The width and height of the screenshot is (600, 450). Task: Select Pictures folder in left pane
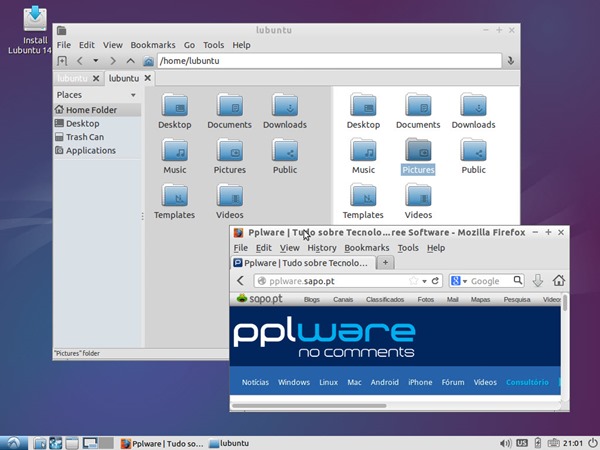click(230, 156)
